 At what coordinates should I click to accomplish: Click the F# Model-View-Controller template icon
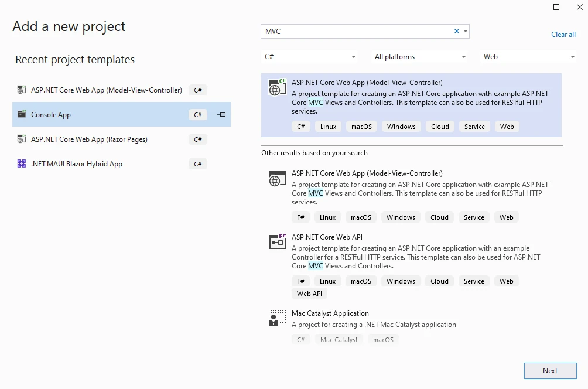pyautogui.click(x=277, y=178)
